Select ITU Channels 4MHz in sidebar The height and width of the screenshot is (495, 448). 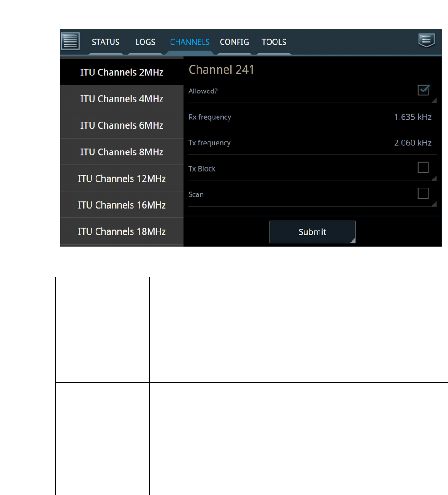click(122, 99)
